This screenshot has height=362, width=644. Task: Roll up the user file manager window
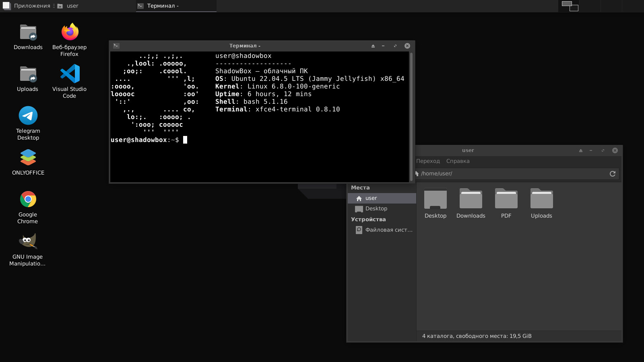pos(581,150)
